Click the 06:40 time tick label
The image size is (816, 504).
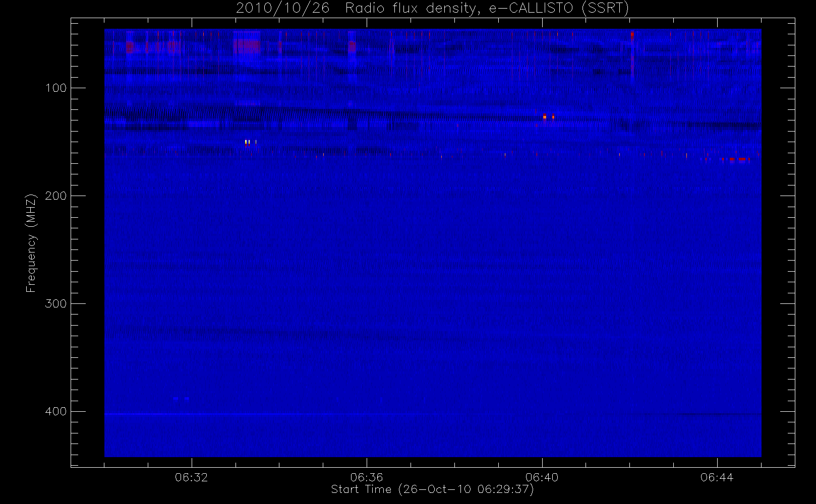(x=542, y=477)
